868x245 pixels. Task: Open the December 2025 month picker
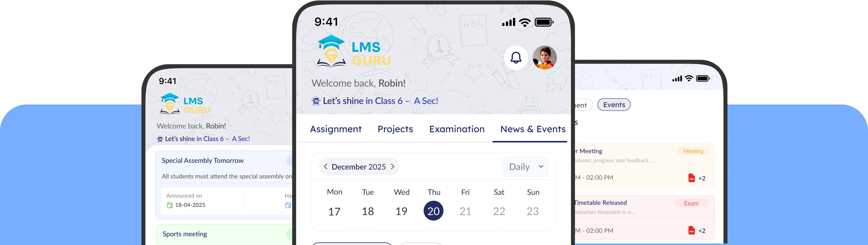[x=358, y=167]
